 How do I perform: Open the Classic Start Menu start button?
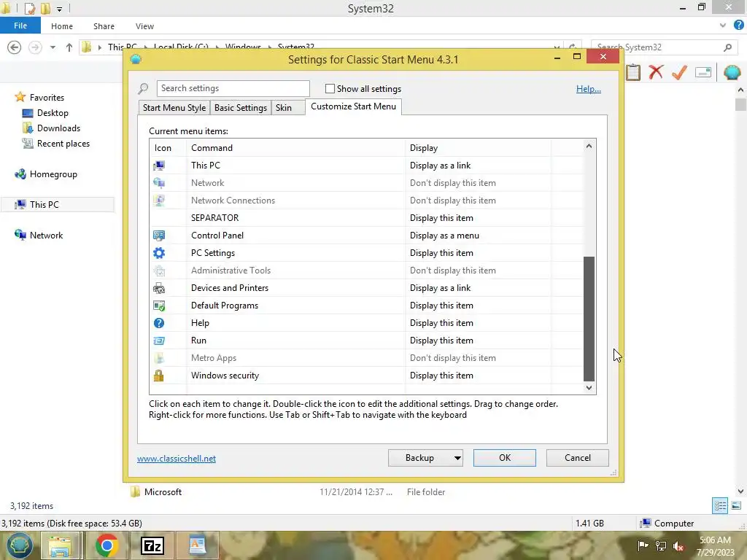[x=19, y=545]
